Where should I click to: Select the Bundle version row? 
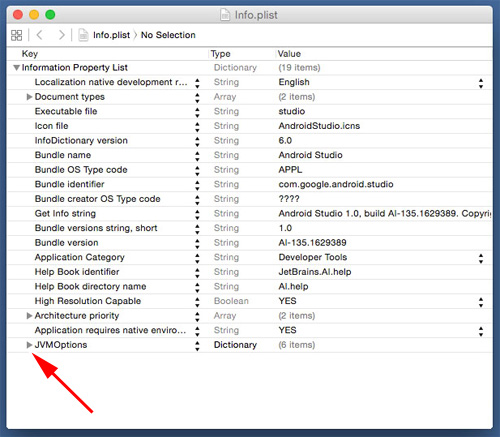tap(250, 243)
